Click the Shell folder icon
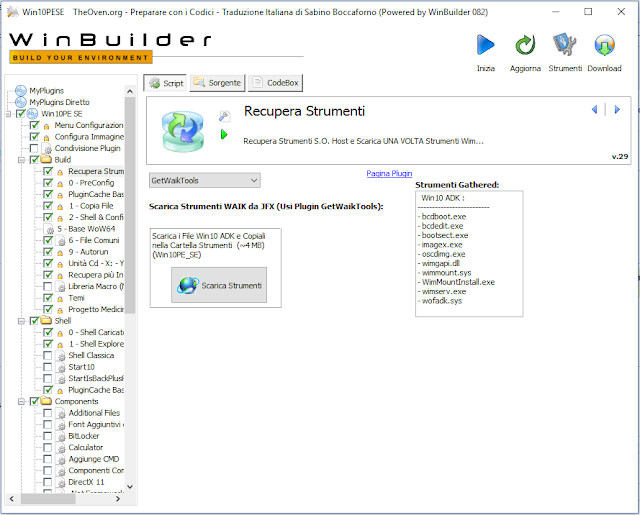The image size is (640, 515). (x=46, y=320)
